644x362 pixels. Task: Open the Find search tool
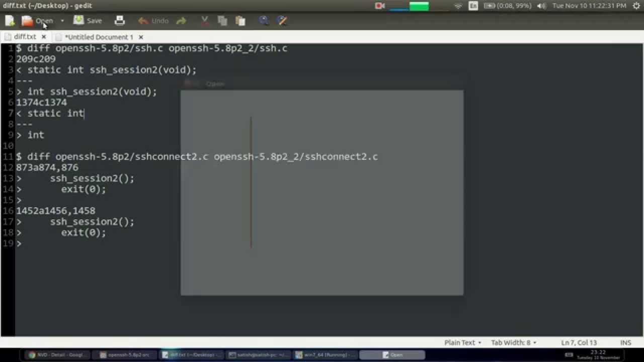(x=264, y=21)
